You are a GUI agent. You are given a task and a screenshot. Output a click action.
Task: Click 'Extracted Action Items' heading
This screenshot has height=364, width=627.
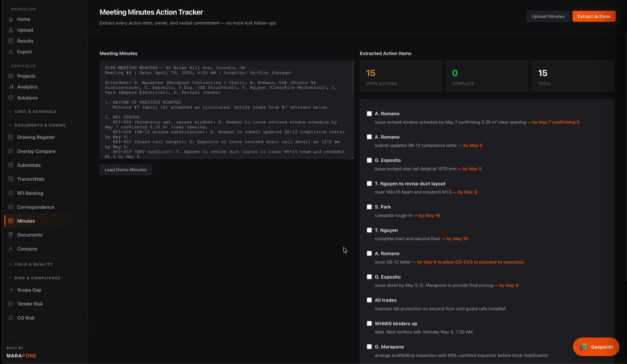point(386,54)
